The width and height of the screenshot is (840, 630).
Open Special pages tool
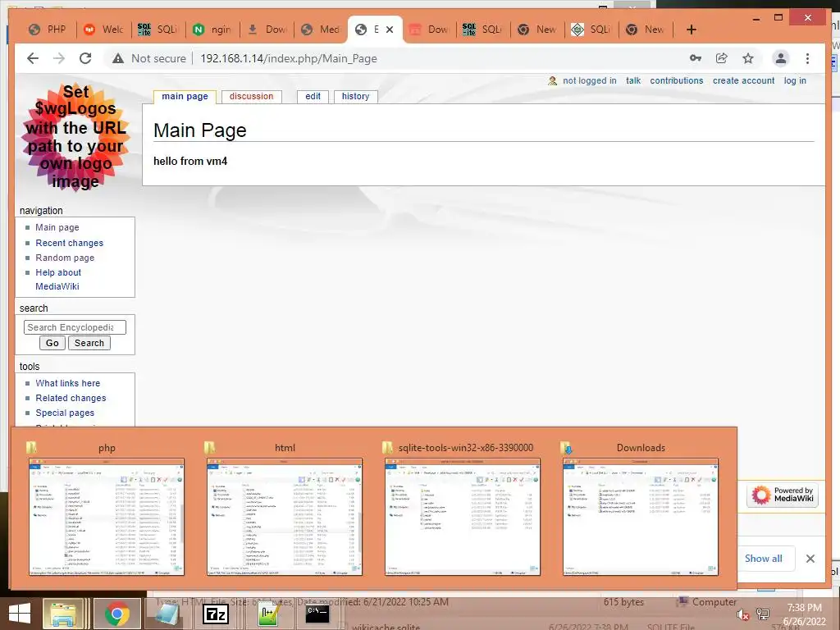point(65,413)
